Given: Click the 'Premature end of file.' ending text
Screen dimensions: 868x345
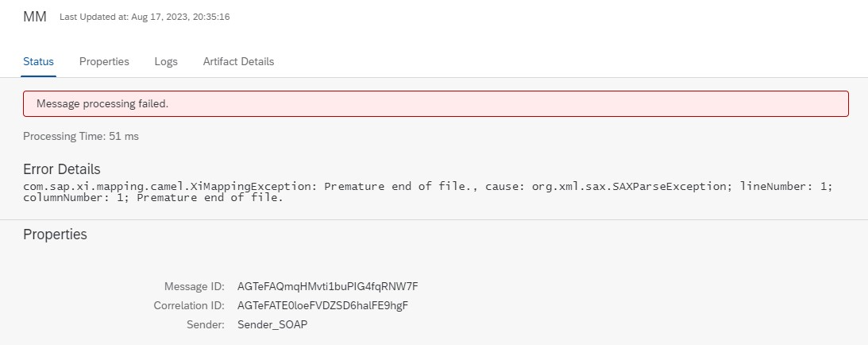Looking at the screenshot, I should click(210, 198).
